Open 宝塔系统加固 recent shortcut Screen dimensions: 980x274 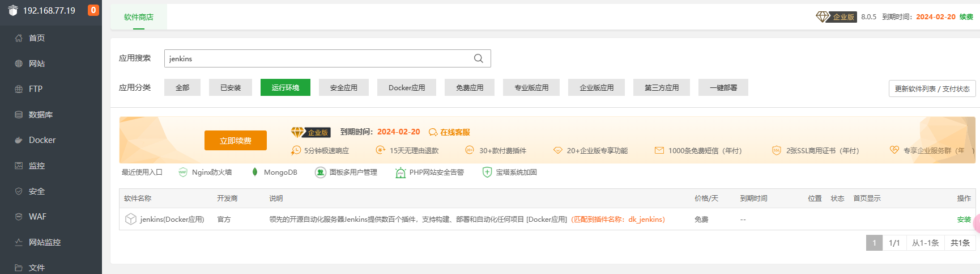[x=509, y=172]
